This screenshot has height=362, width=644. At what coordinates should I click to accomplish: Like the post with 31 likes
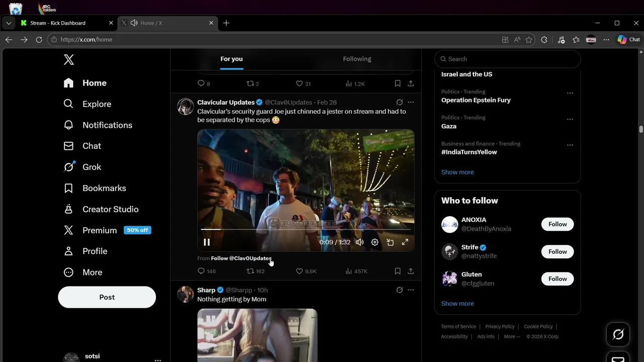coord(303,83)
